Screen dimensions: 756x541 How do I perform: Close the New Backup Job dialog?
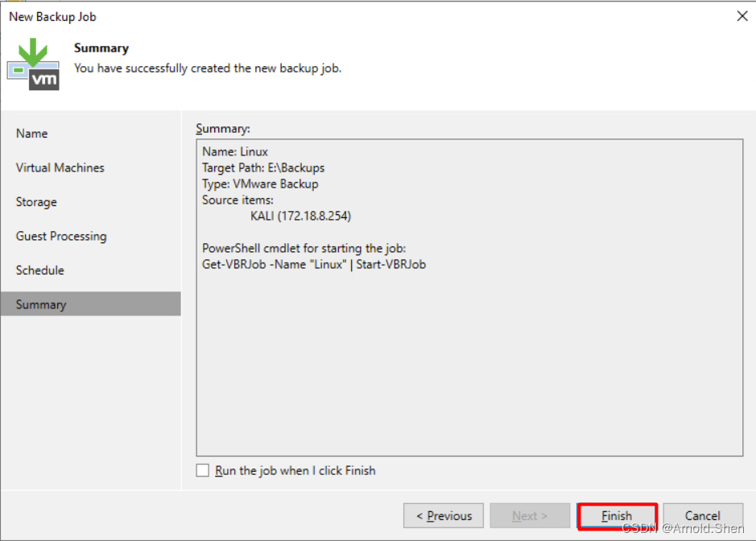pos(742,16)
